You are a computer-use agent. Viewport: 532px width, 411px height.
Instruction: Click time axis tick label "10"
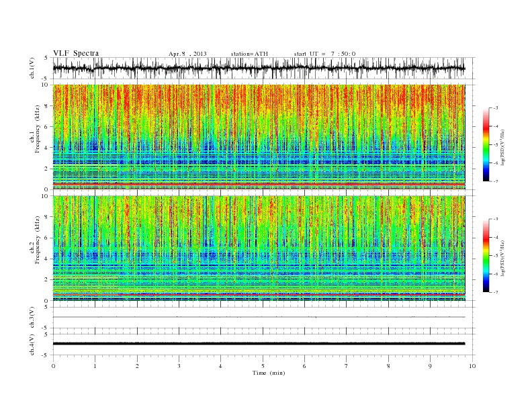[x=472, y=366]
